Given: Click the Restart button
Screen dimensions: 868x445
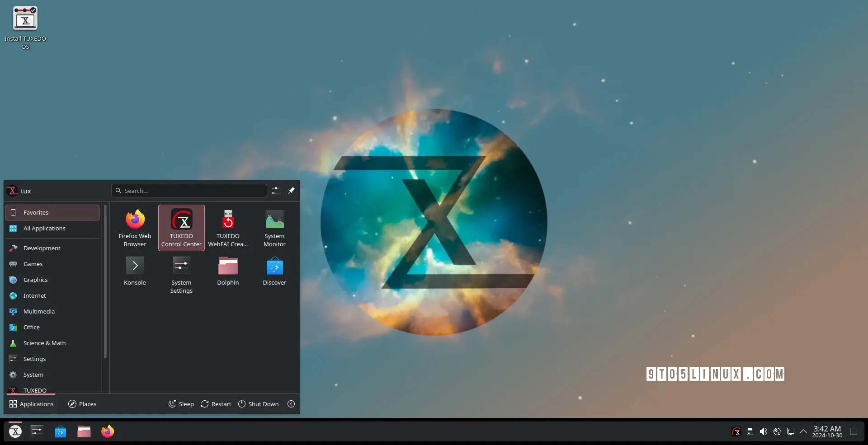Looking at the screenshot, I should [216, 404].
